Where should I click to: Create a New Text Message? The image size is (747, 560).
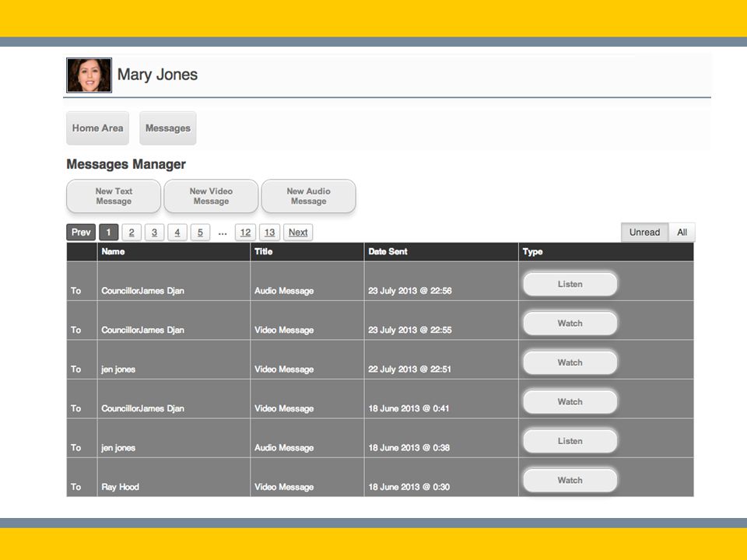114,196
